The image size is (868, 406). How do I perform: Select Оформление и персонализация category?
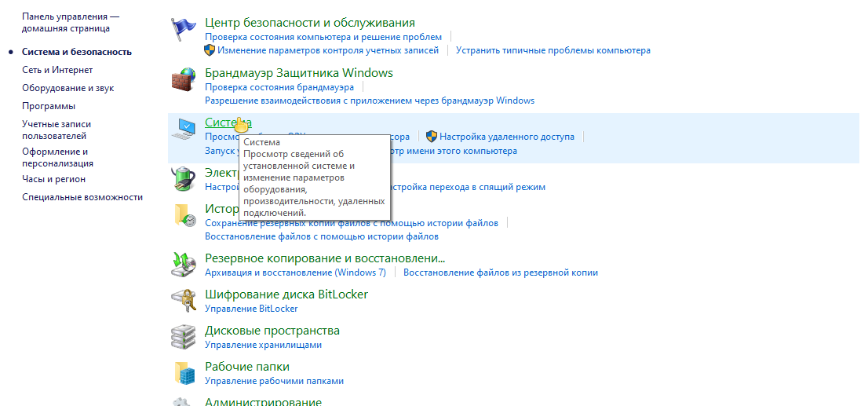pos(57,158)
